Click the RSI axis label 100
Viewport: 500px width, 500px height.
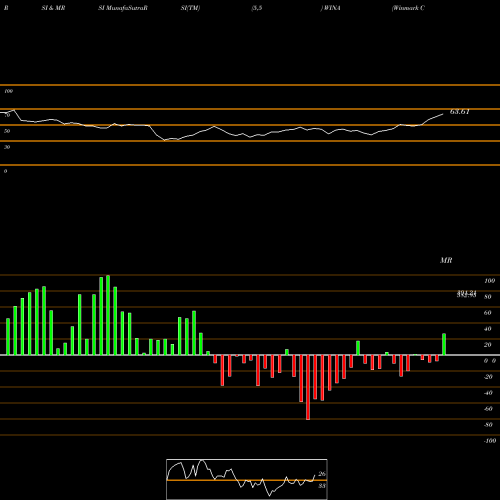[8, 91]
